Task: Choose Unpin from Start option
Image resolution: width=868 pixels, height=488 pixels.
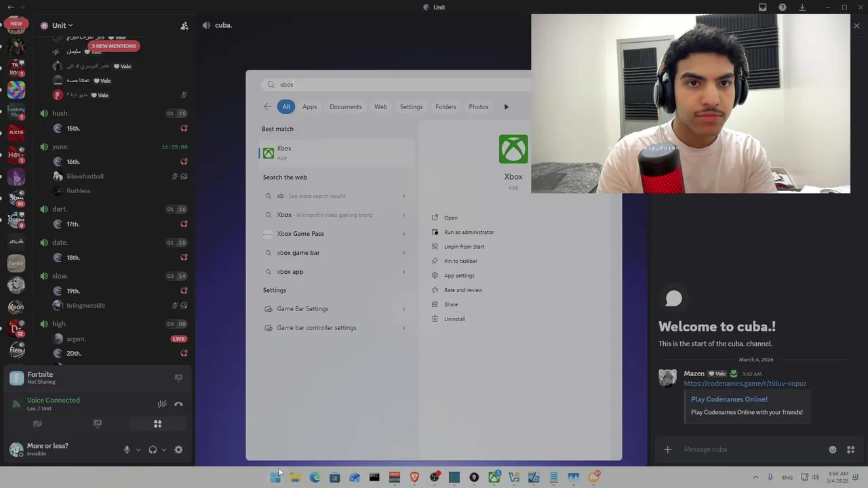Action: tap(464, 247)
